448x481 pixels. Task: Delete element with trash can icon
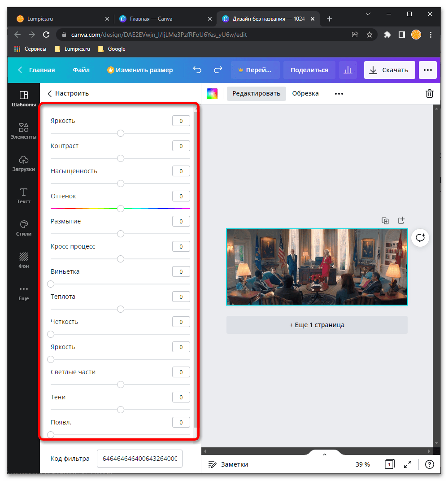point(430,93)
